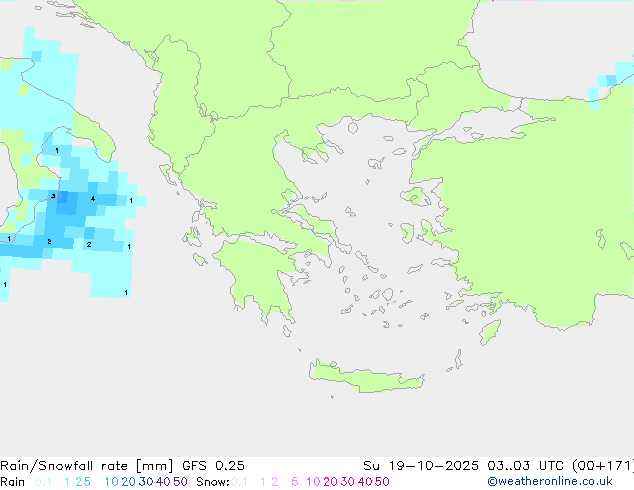Select the 30 value in Snow legend

tap(348, 482)
